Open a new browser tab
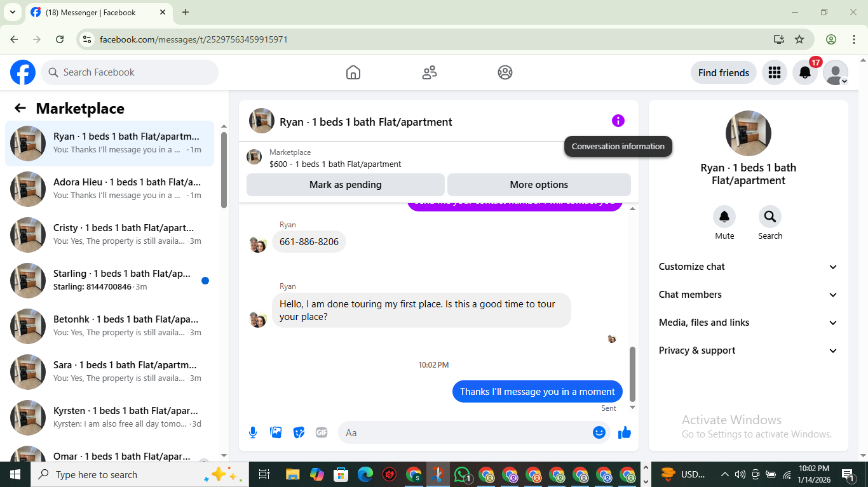Screen dimensions: 868x487 (186, 12)
